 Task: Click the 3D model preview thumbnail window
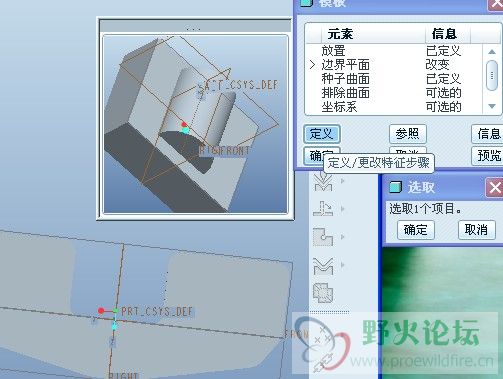tap(195, 124)
